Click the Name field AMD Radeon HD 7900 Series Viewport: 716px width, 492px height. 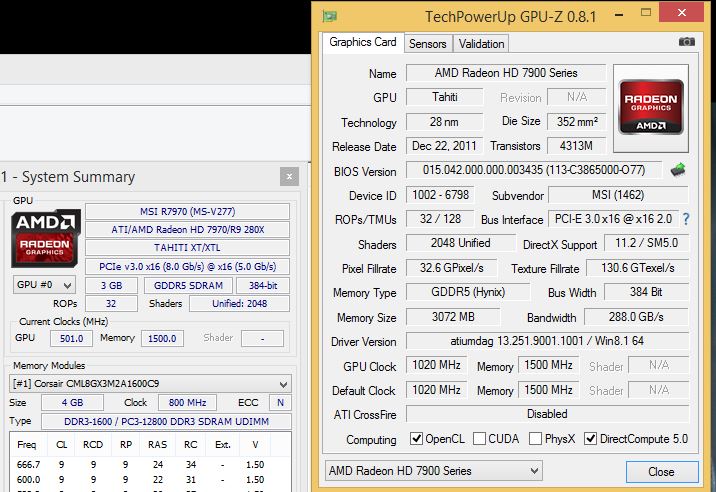506,73
